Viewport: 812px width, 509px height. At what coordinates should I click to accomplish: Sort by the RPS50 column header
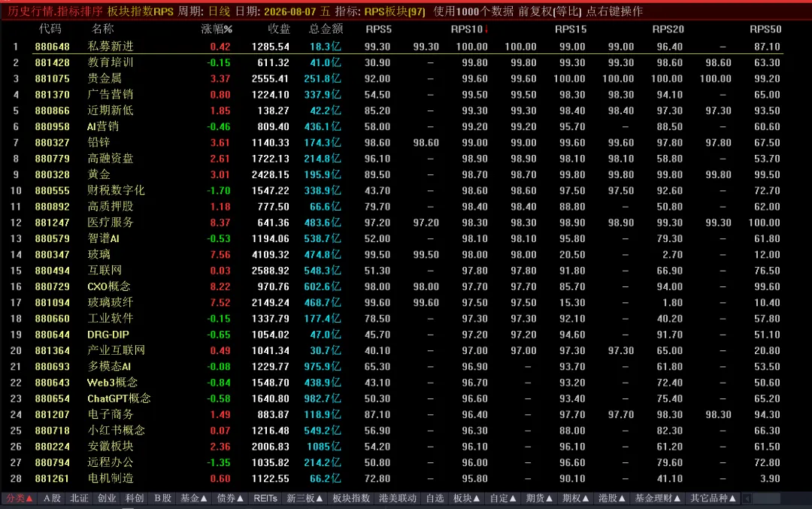coord(765,29)
